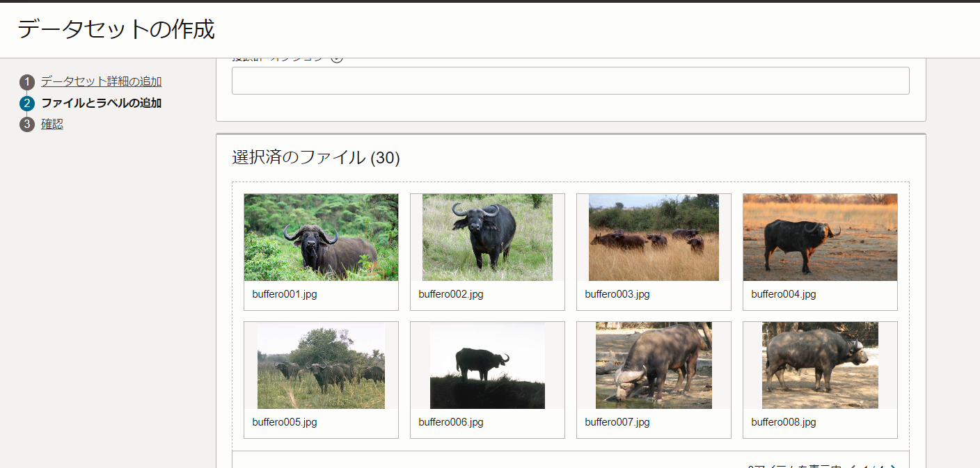Click the buffero004.jpg file name
The width and height of the screenshot is (980, 468).
click(784, 294)
